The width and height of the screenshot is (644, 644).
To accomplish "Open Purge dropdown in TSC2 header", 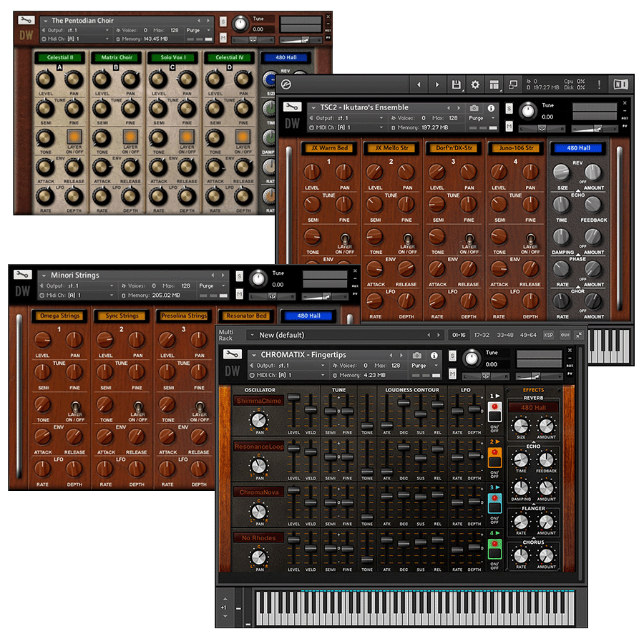I will pos(482,118).
